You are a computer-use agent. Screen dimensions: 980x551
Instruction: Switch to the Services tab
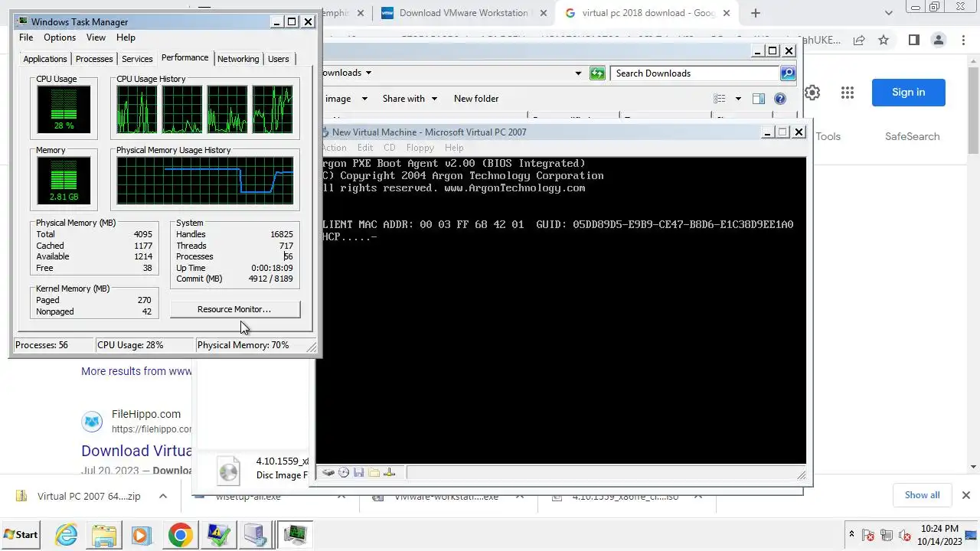137,59
